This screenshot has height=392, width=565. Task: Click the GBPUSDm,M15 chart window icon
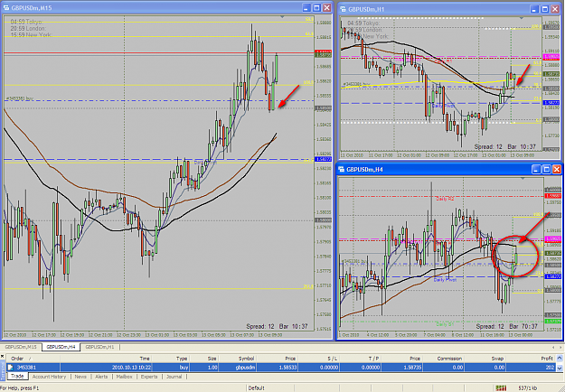[x=6, y=7]
